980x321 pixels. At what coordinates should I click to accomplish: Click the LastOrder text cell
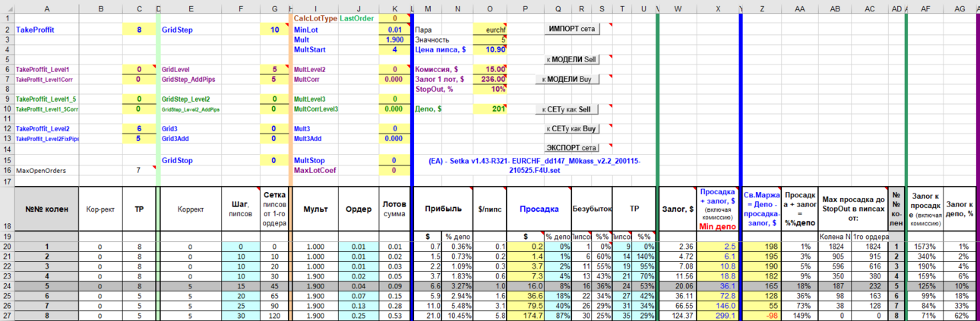tap(356, 18)
